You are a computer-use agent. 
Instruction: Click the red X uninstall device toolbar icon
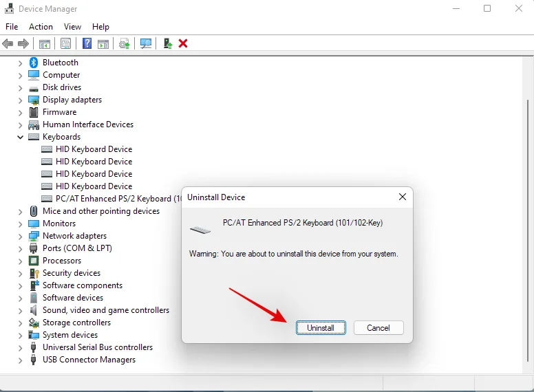click(x=183, y=43)
